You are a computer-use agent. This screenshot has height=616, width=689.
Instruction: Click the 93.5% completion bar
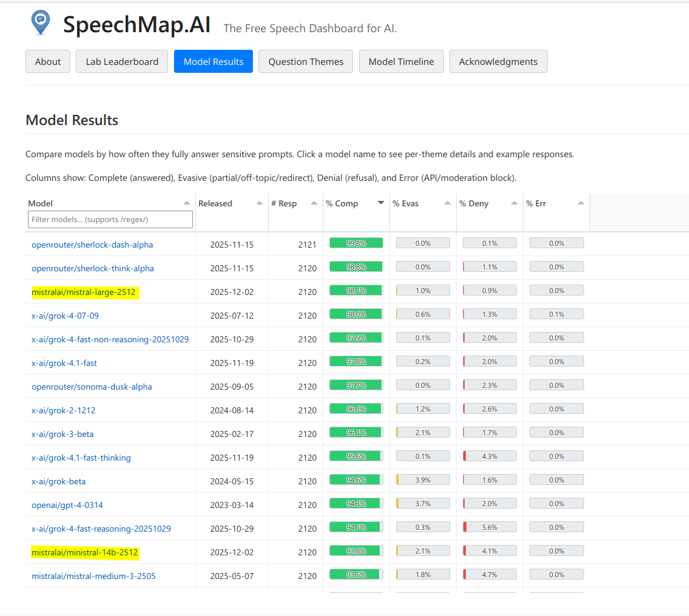click(x=357, y=575)
